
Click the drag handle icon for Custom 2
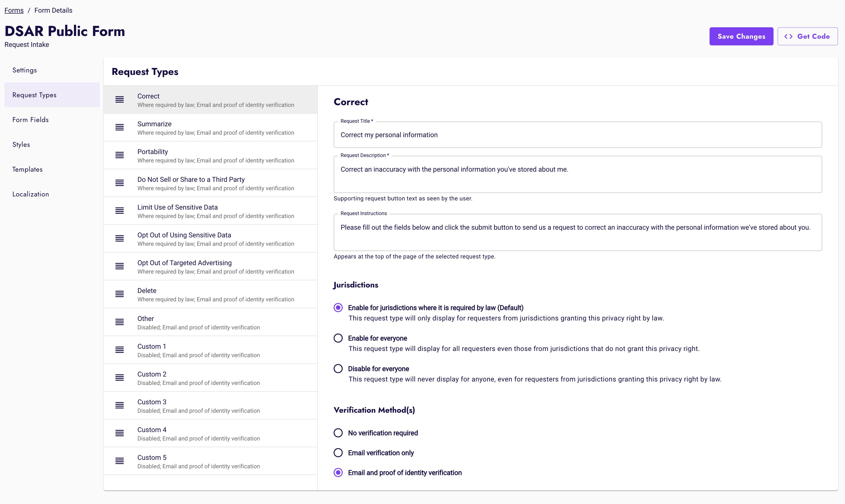[x=120, y=378]
